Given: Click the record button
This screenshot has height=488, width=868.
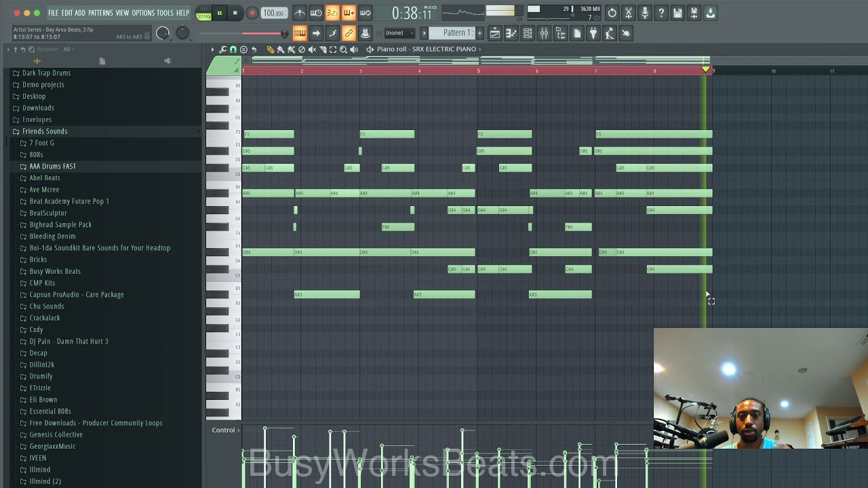Looking at the screenshot, I should (x=252, y=13).
